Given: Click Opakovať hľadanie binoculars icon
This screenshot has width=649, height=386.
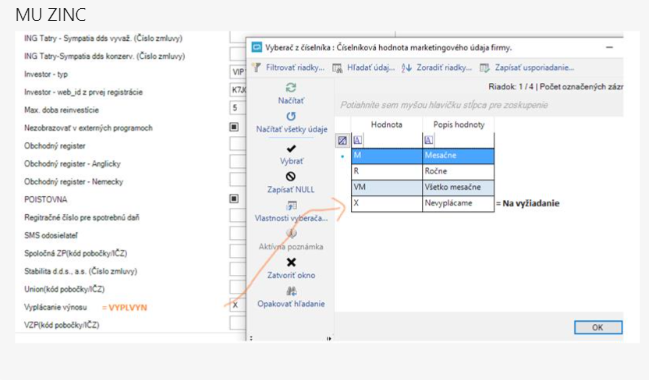Looking at the screenshot, I should tap(291, 291).
